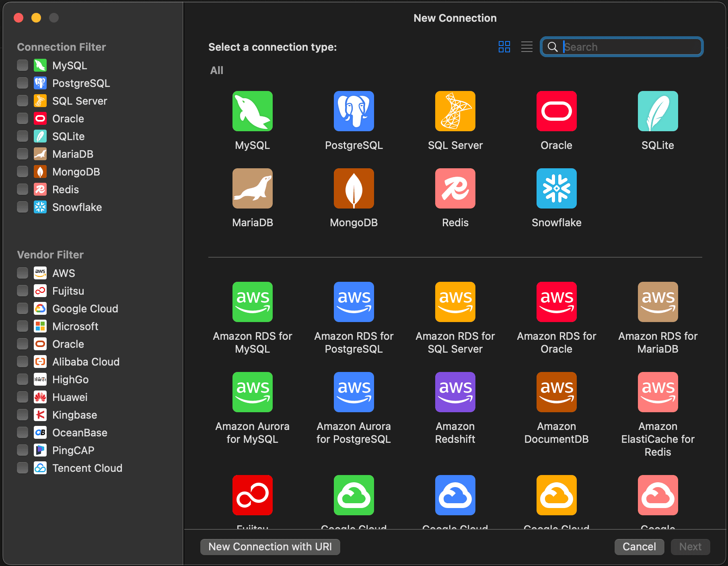Select the blue Google Cloud icon

455,495
